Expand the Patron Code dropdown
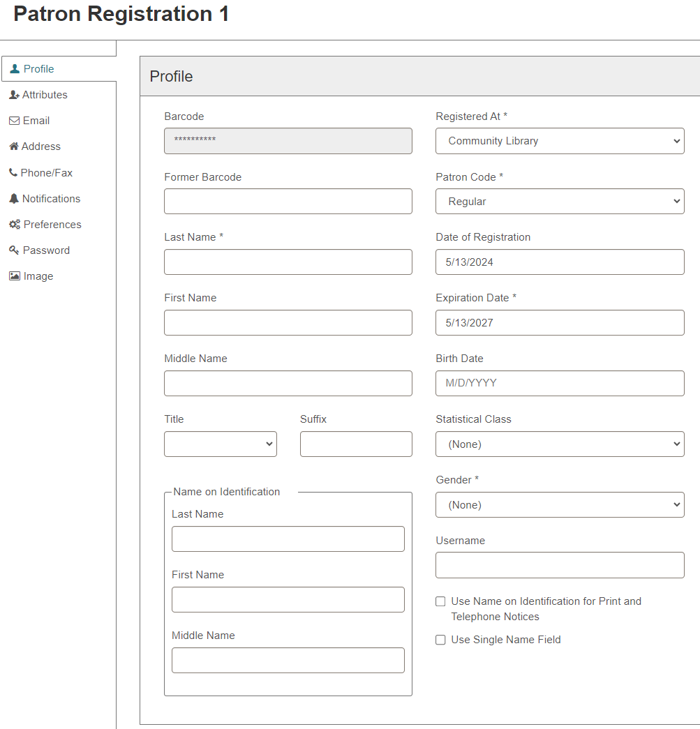 tap(560, 202)
